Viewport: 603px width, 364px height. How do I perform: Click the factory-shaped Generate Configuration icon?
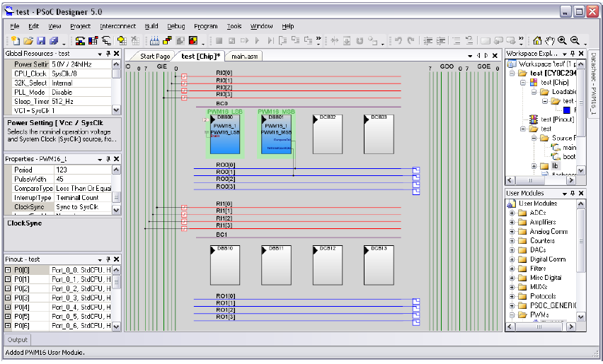[154, 40]
